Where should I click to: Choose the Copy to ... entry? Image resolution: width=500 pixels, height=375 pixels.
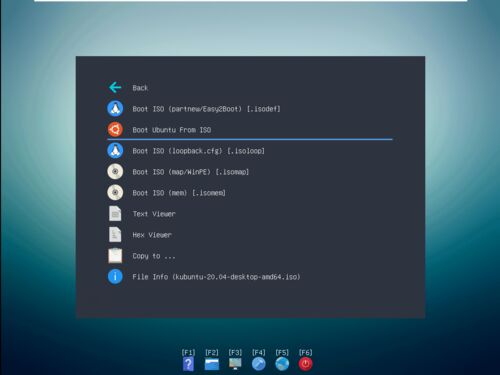click(x=154, y=256)
